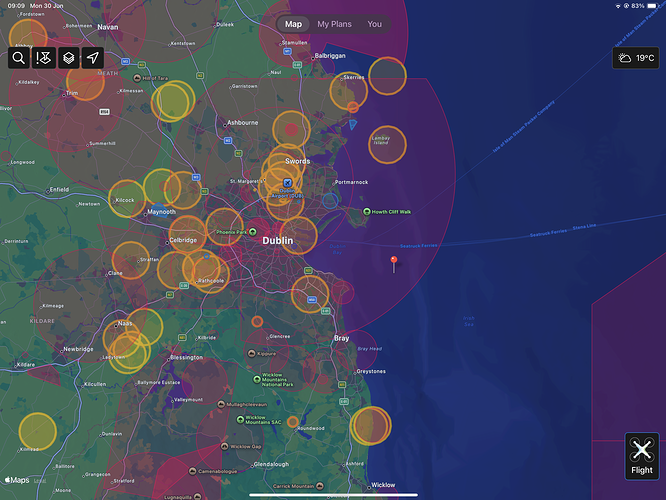The image size is (666, 500).
Task: Tap the Newbridge town label
Action: coord(78,349)
